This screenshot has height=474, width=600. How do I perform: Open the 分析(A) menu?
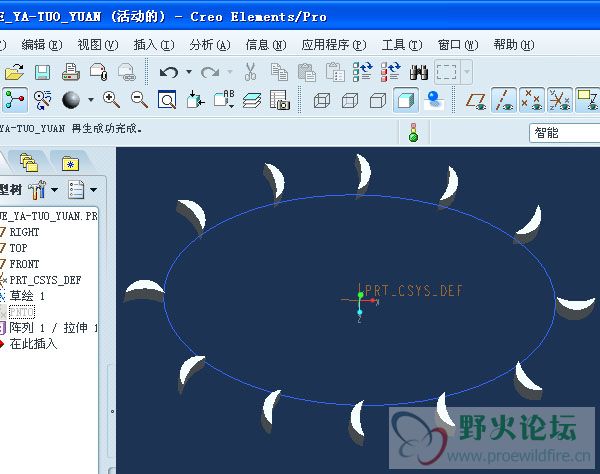(210, 45)
